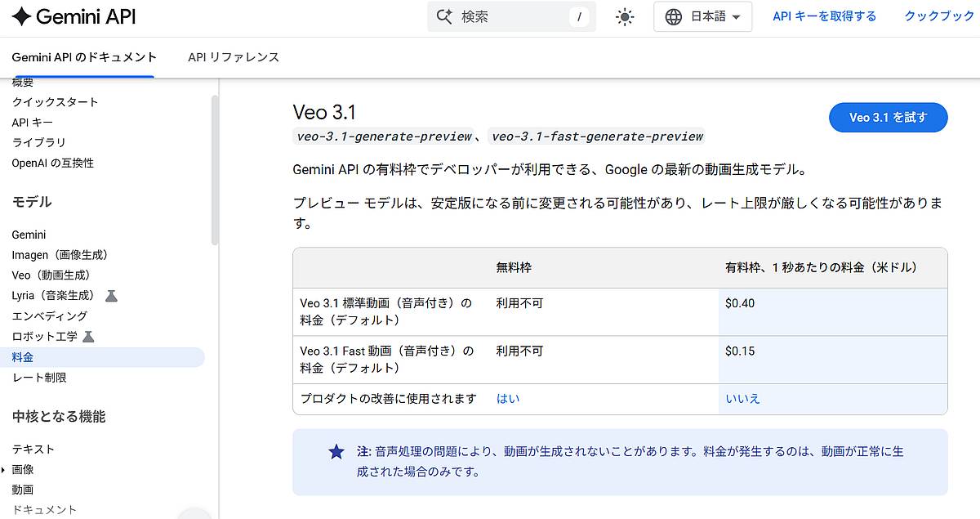Expand the 日本語 selector chevron
The height and width of the screenshot is (519, 980).
tap(737, 16)
